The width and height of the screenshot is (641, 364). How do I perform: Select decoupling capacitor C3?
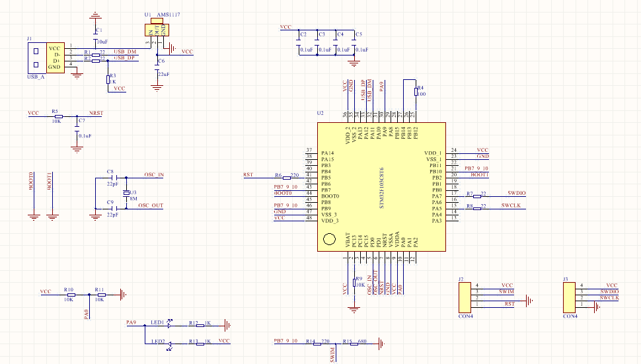[x=317, y=42]
